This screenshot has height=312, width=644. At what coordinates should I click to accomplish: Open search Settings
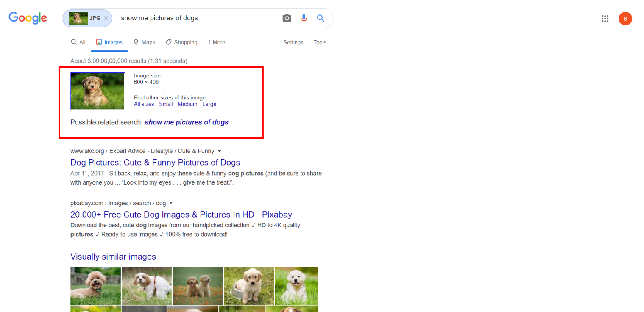[x=293, y=42]
